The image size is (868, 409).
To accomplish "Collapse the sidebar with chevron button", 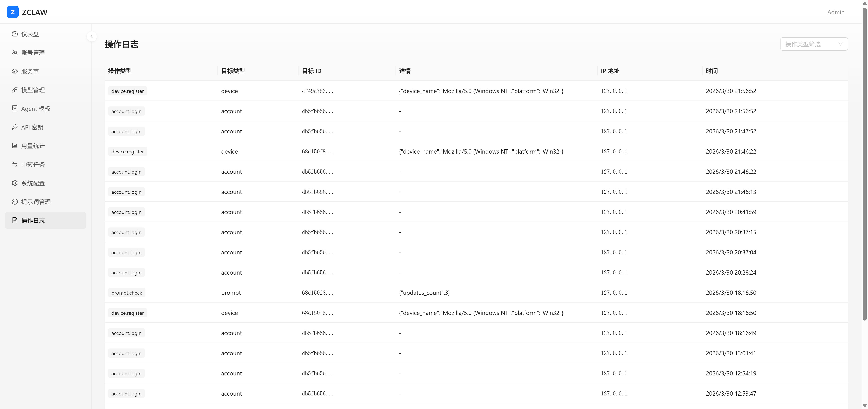I will (x=92, y=36).
